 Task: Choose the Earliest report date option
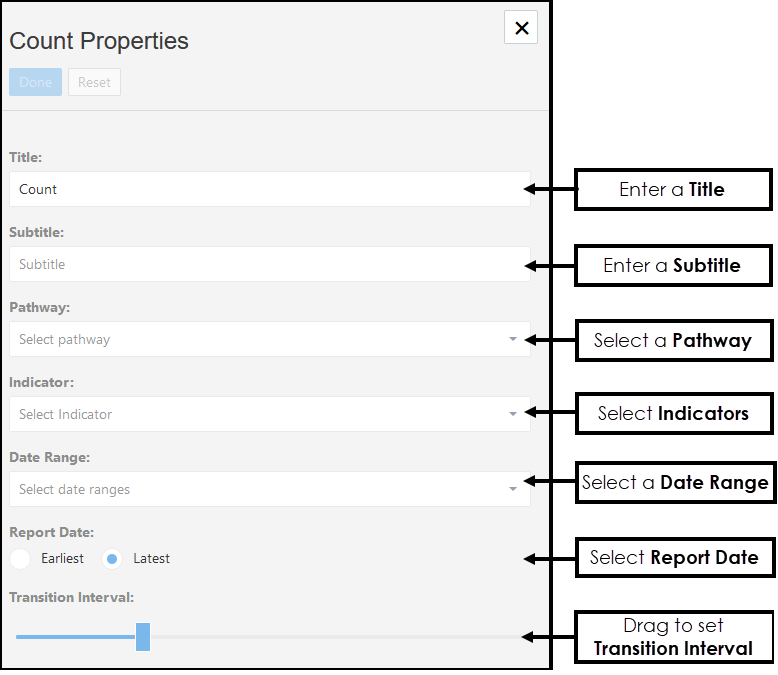click(20, 558)
